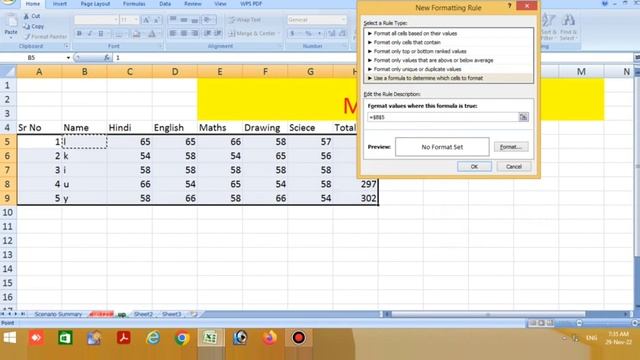
Task: Click the Align Text Left icon
Action: point(173,33)
